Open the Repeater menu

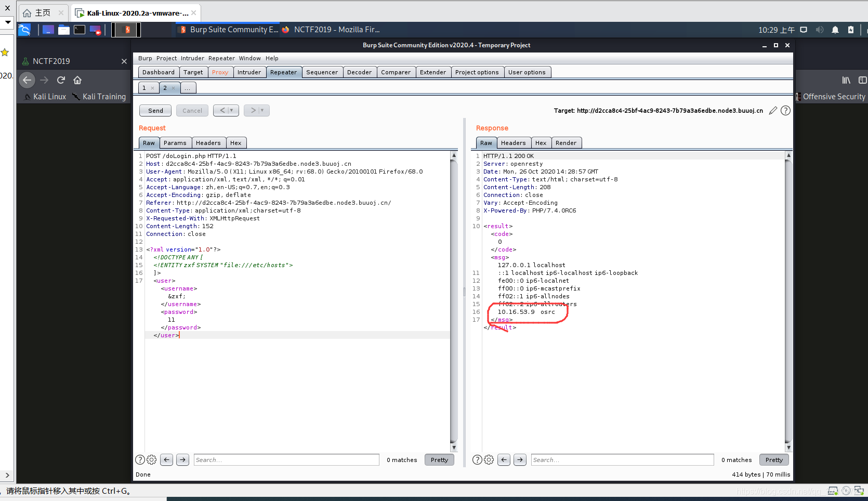222,58
